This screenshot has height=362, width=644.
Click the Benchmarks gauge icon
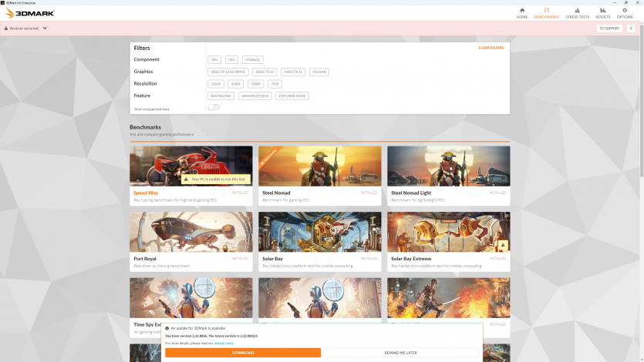(x=546, y=11)
